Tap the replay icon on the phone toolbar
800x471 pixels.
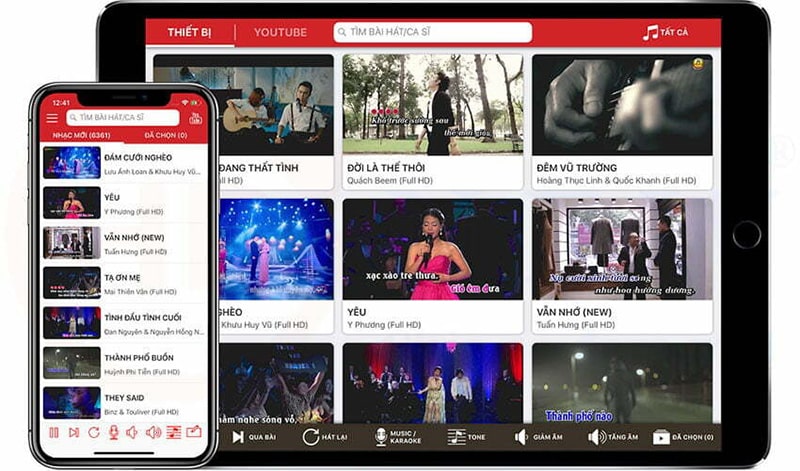click(94, 433)
